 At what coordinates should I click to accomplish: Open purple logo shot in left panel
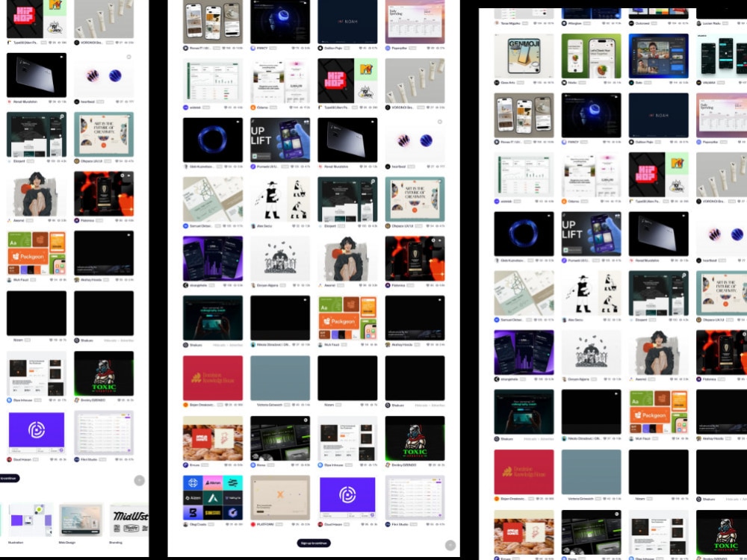pos(36,433)
